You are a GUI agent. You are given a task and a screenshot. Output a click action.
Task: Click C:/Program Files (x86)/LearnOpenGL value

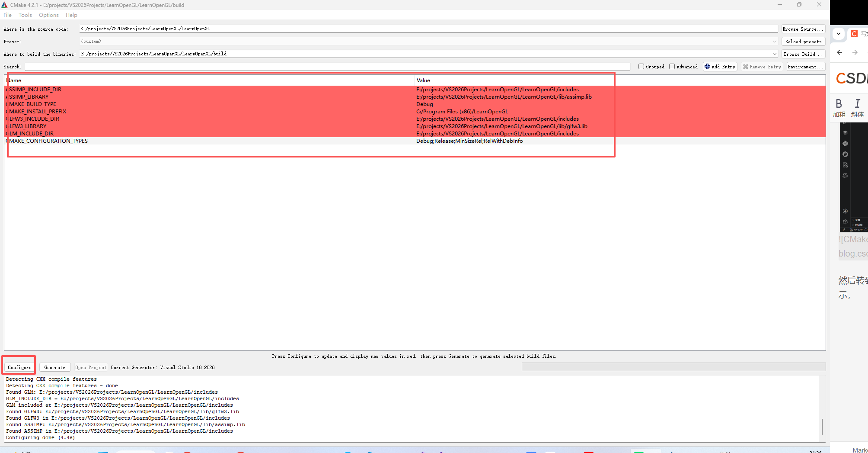pos(462,112)
